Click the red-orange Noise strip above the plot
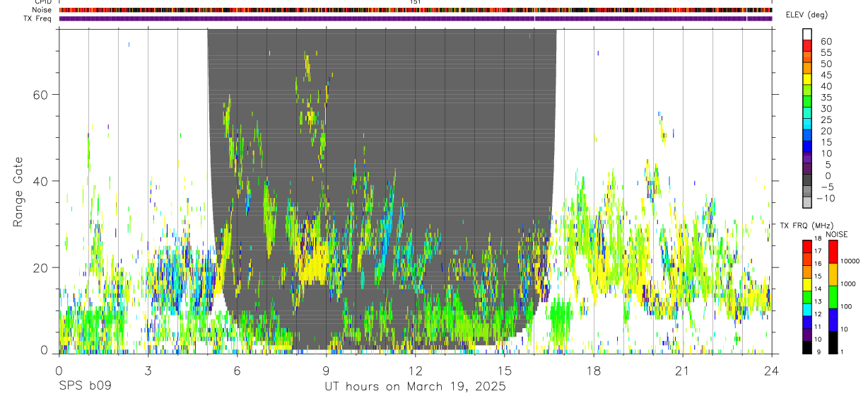This screenshot has height=401, width=868. click(x=416, y=10)
